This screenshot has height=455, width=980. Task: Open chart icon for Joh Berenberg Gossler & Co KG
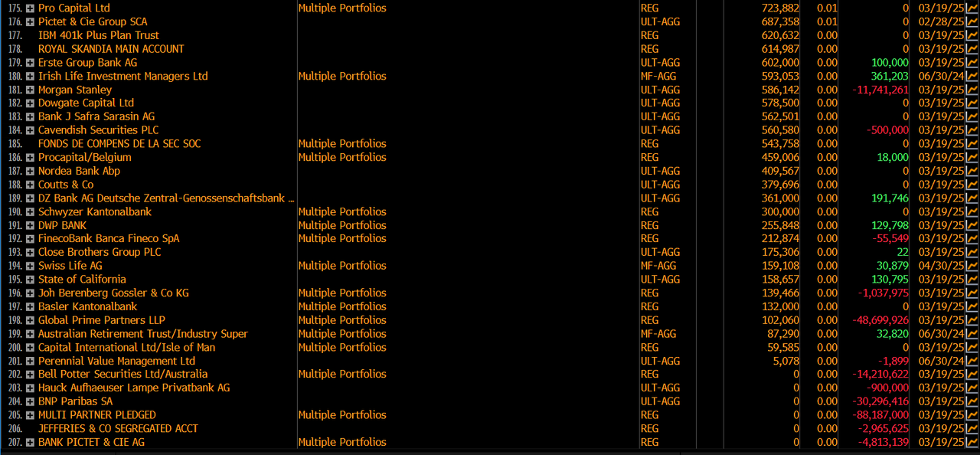pos(972,293)
